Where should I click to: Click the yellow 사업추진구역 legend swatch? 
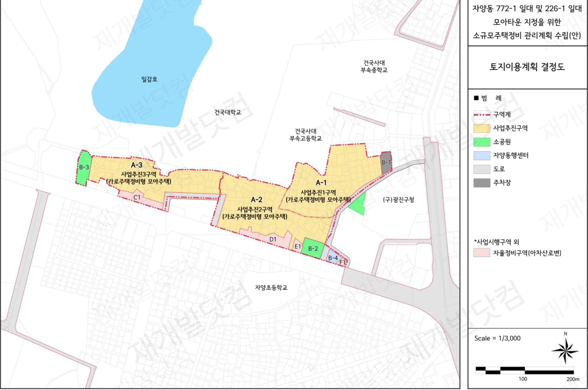pos(482,128)
